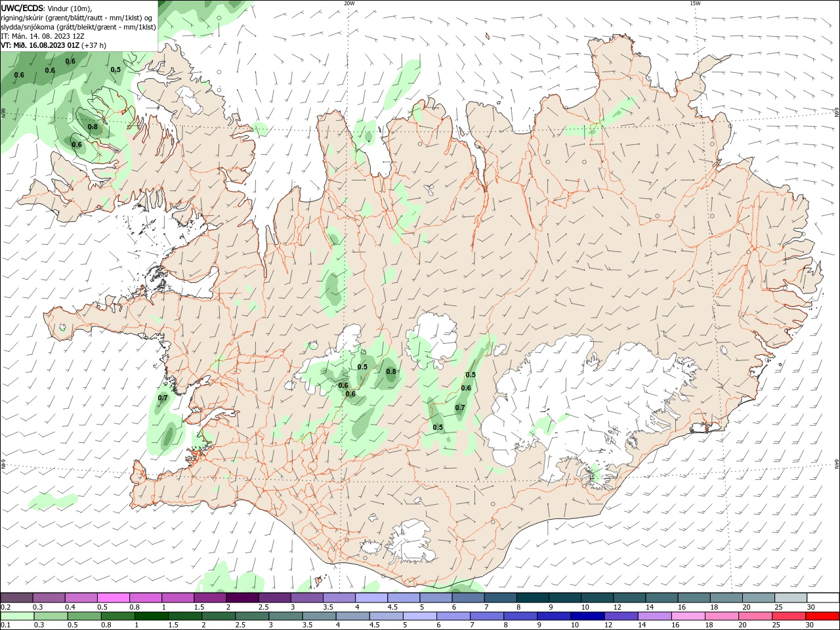840x630 pixels.
Task: Select the dusky mauve 0.2 swatch in the top legend row
Action: 16,598
